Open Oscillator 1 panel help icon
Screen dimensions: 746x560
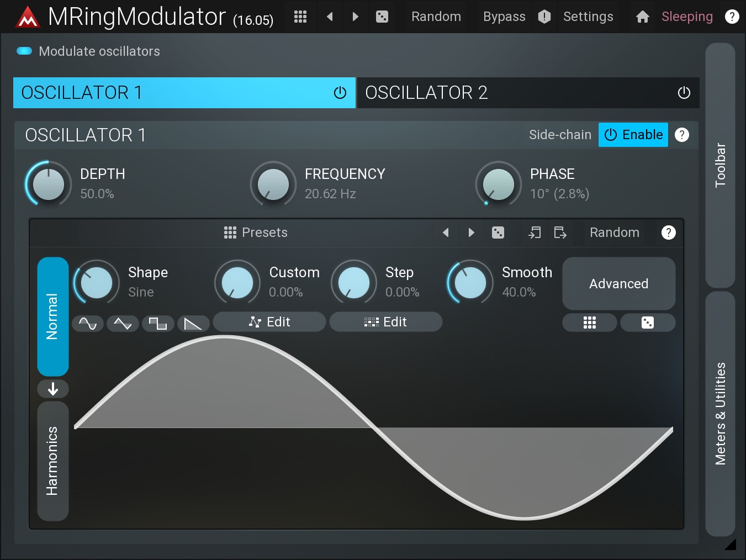coord(682,135)
